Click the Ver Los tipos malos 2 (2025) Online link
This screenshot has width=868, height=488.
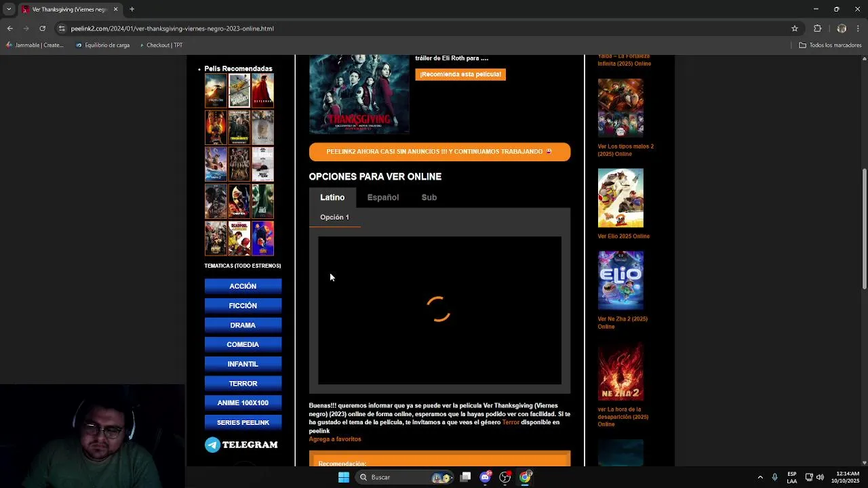pos(625,150)
